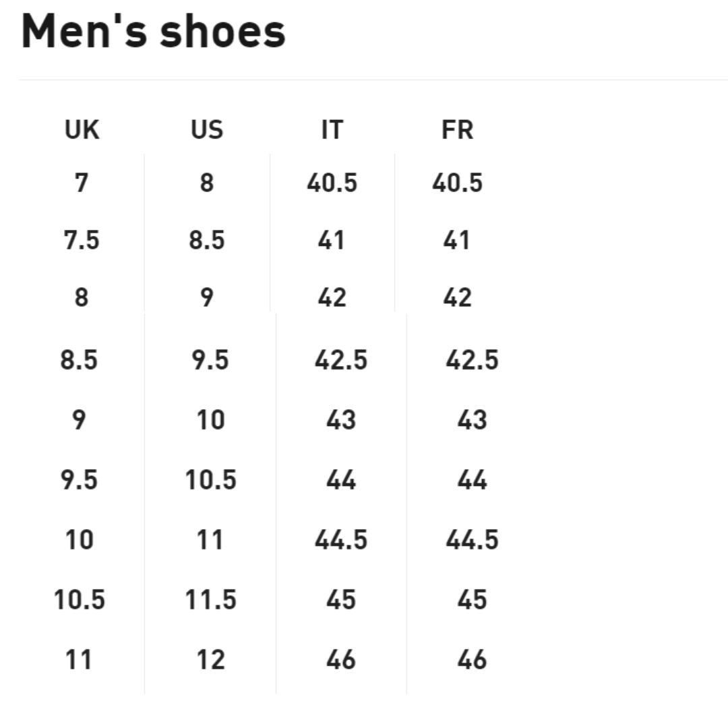Select IT size 42.5 cell
This screenshot has height=728, width=728.
[341, 360]
